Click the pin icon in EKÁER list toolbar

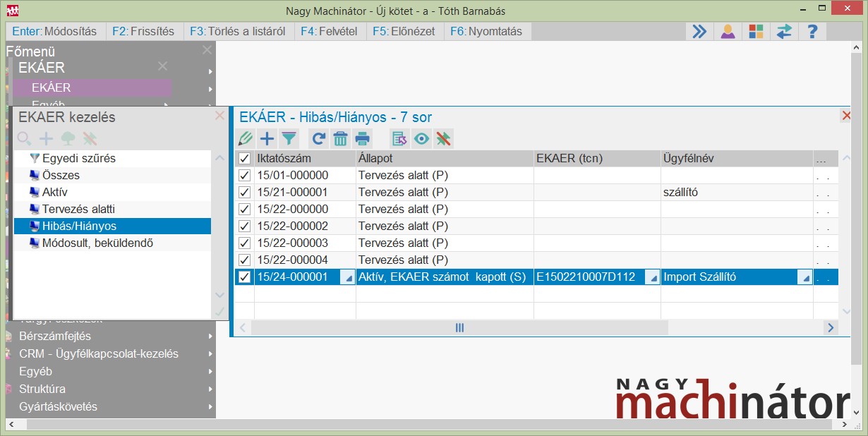(442, 138)
